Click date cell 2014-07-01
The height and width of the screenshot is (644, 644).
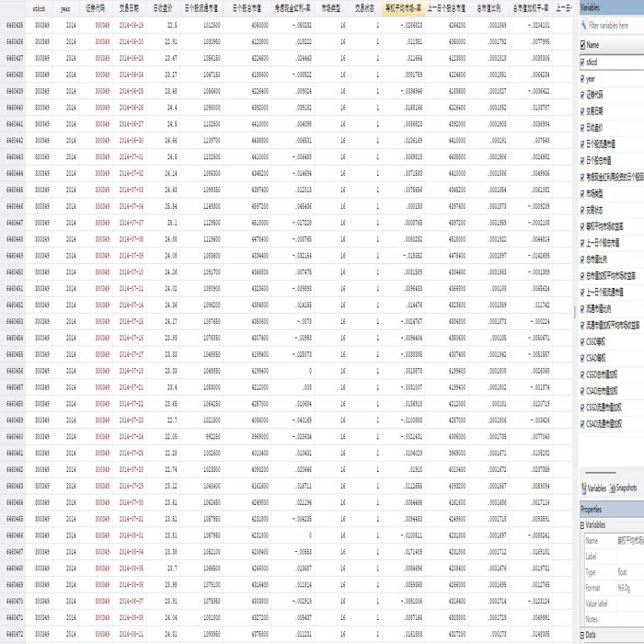[132, 157]
